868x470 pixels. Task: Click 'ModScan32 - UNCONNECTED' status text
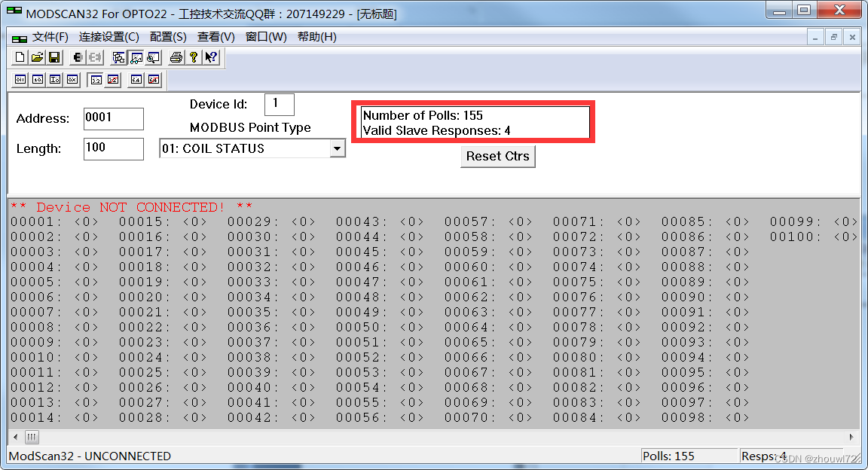90,456
